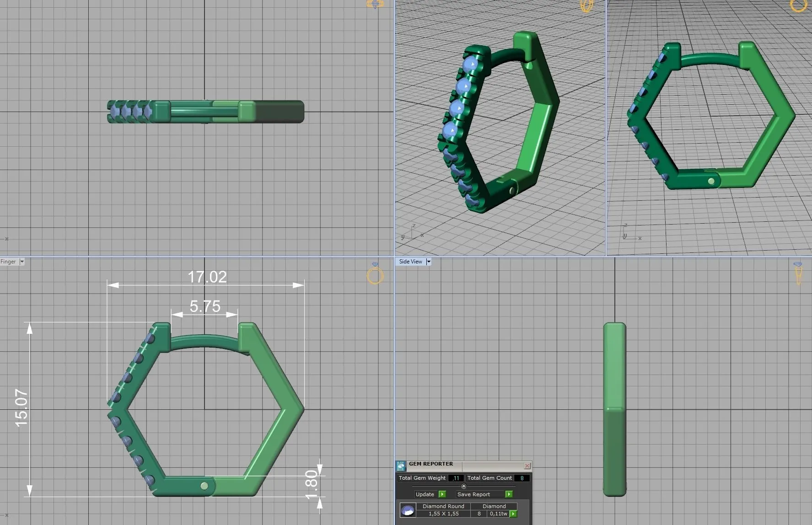The image size is (812, 525).
Task: Close the Gem Reporter panel
Action: [x=527, y=466]
